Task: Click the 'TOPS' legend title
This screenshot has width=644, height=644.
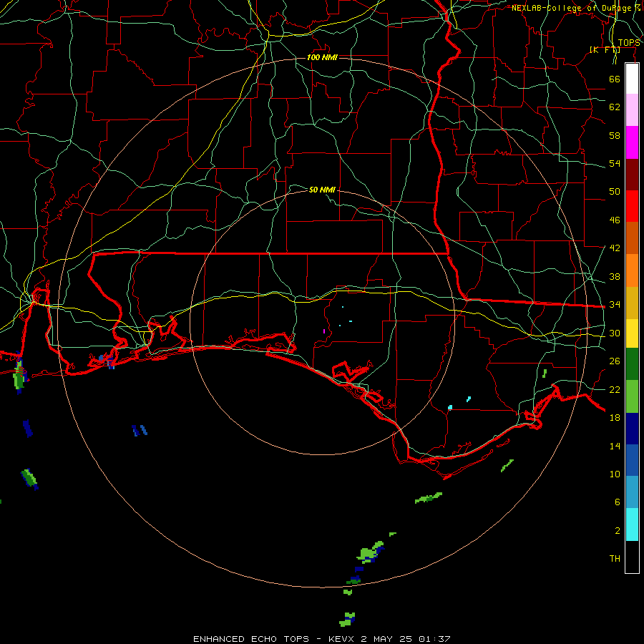Action: point(629,43)
